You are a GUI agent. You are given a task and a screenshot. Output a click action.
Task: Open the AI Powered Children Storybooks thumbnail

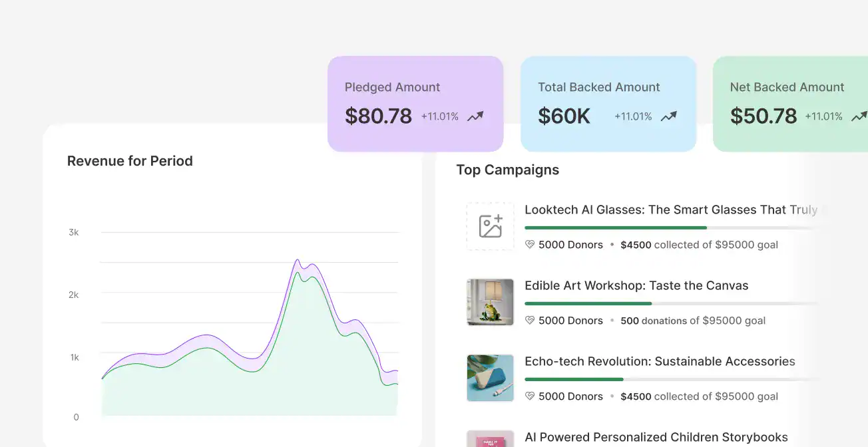490,439
